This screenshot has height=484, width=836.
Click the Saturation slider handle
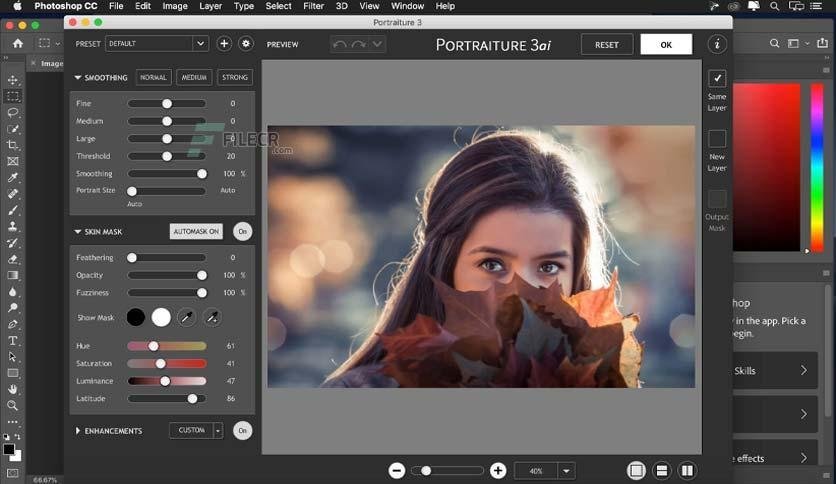pyautogui.click(x=160, y=364)
